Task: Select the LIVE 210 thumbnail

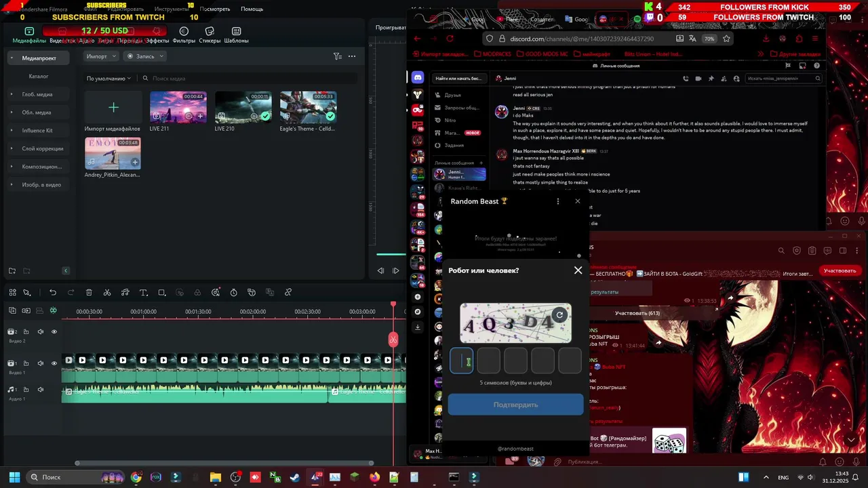Action: 243,107
